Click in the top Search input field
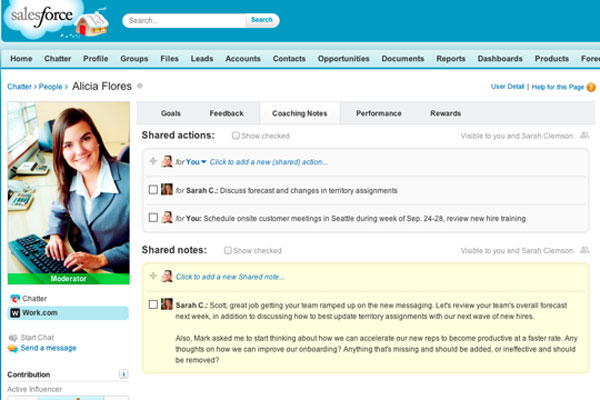The height and width of the screenshot is (400, 600). (x=185, y=20)
